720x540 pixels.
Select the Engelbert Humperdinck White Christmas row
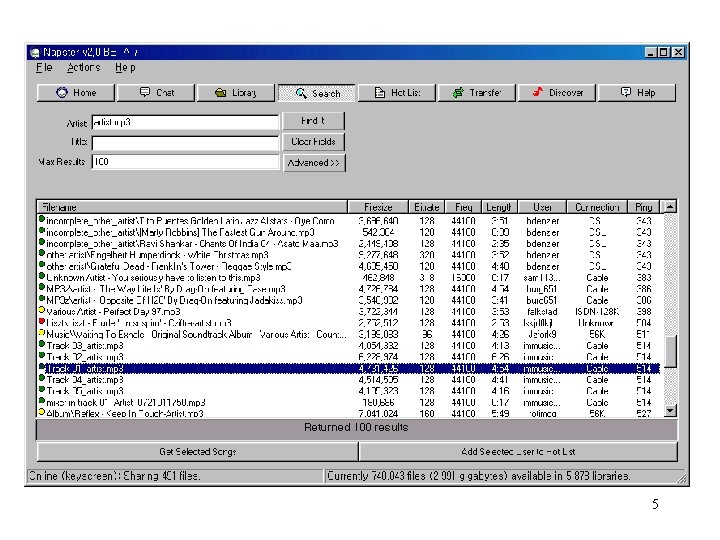coord(349,255)
